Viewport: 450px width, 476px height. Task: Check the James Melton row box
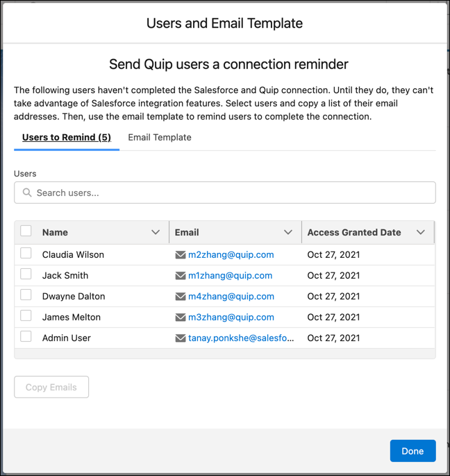click(x=26, y=315)
